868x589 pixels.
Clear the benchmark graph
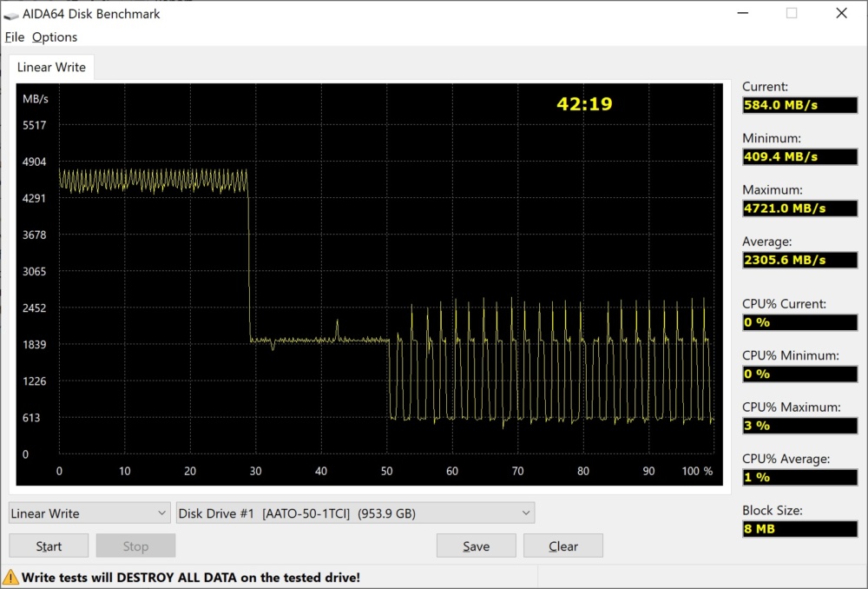(563, 546)
